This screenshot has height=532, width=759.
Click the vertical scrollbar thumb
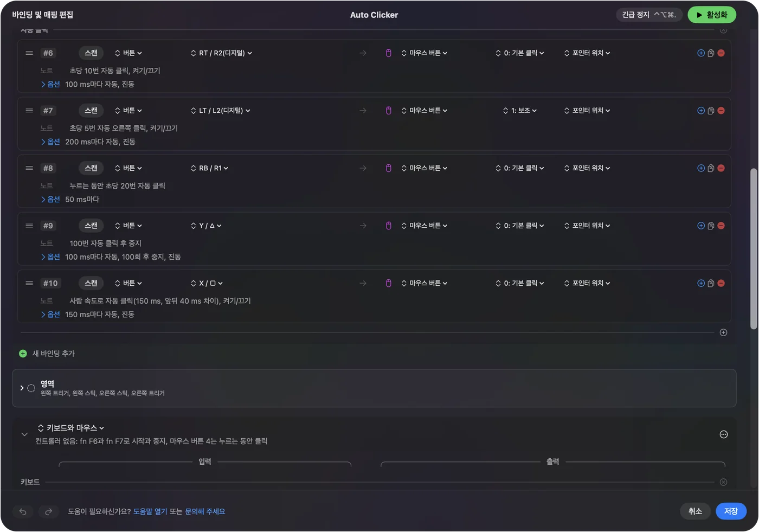tap(754, 249)
